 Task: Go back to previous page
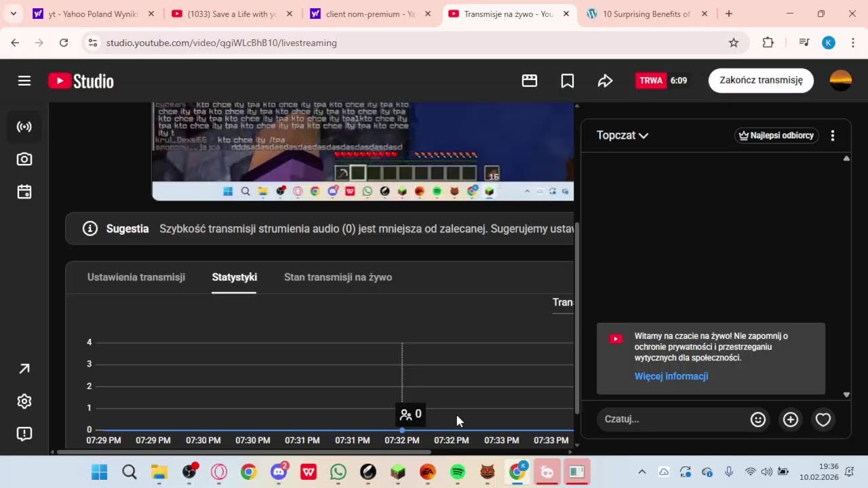(x=15, y=43)
